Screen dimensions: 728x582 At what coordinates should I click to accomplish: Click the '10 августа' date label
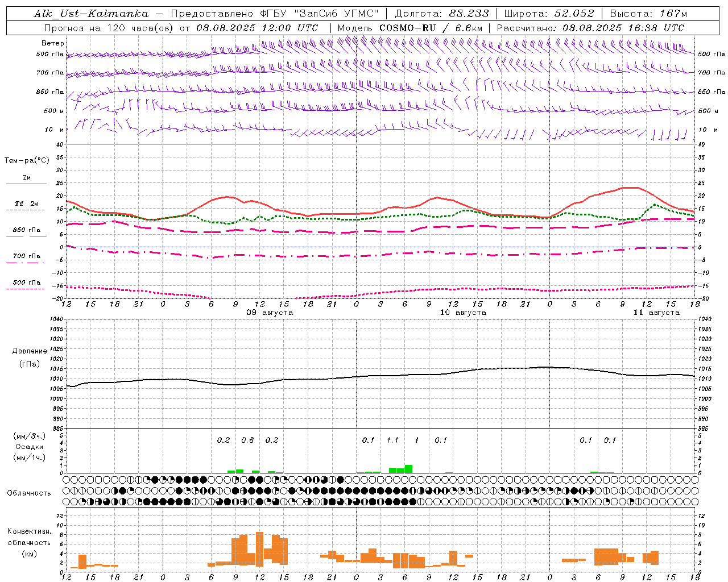(x=463, y=313)
